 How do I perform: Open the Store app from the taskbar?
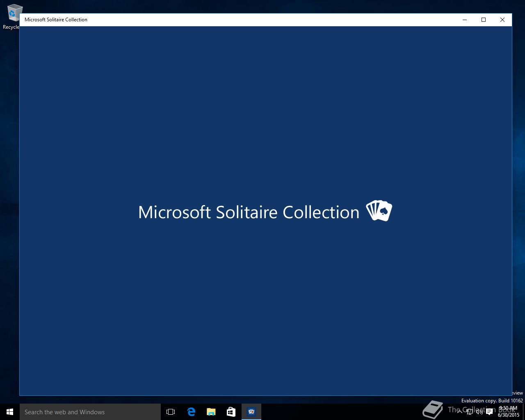(231, 412)
